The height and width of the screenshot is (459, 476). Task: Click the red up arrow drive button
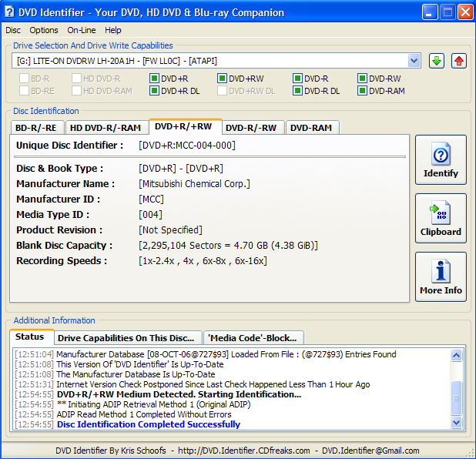point(459,61)
